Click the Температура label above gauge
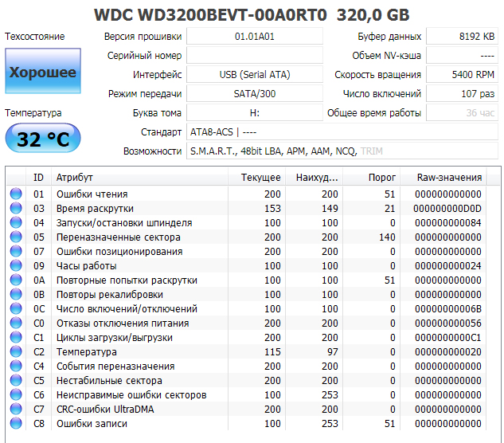Viewport: 504px width, 443px height. coord(33,113)
